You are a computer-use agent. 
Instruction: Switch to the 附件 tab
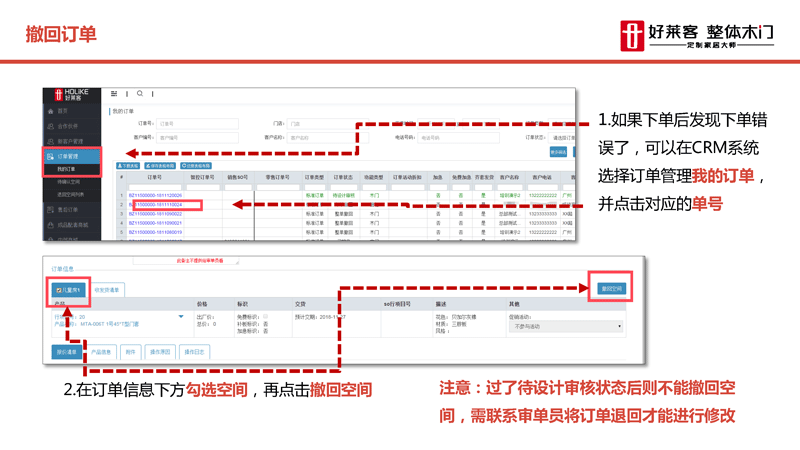click(x=131, y=352)
